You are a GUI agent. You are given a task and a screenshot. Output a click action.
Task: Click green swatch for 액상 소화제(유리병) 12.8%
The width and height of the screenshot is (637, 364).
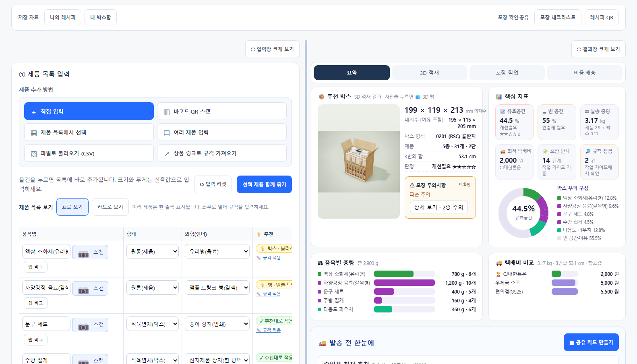click(x=559, y=198)
